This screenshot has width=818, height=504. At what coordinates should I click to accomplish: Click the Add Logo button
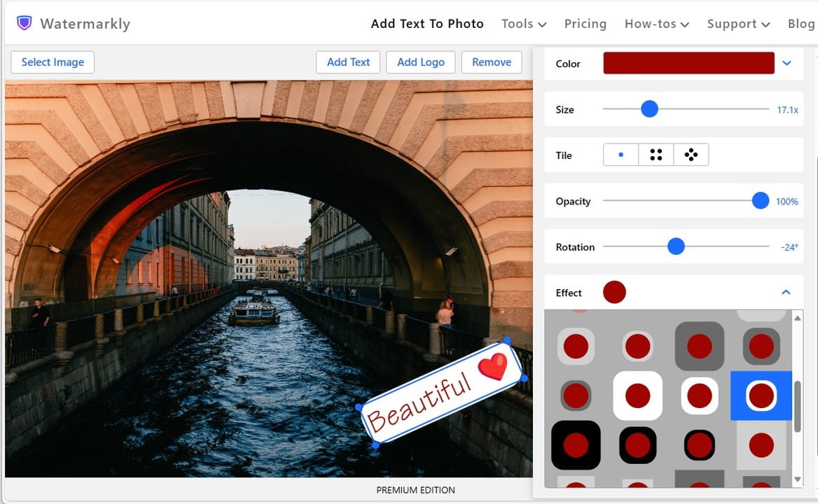(420, 62)
